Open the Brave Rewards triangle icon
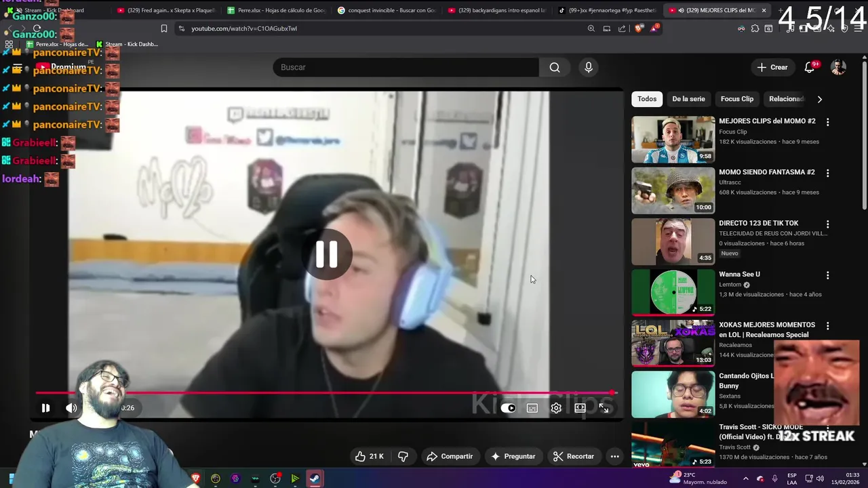Viewport: 868px width, 488px height. (654, 28)
